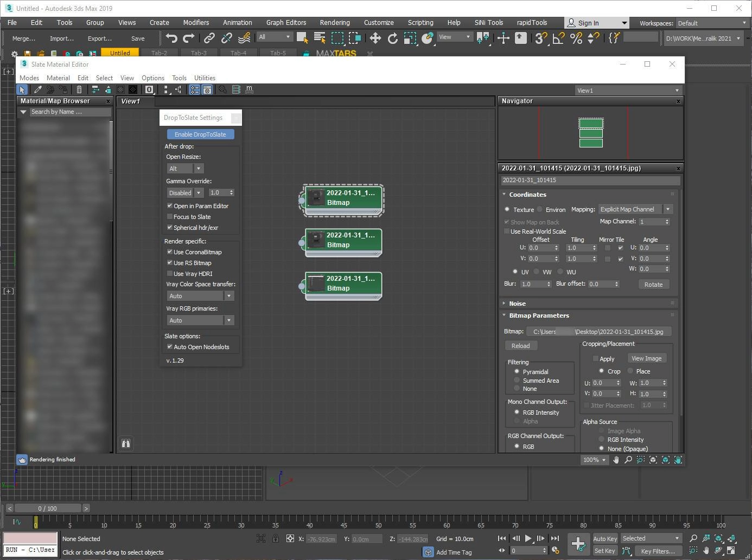
Task: Uncheck Open in Param Editor
Action: pyautogui.click(x=170, y=206)
